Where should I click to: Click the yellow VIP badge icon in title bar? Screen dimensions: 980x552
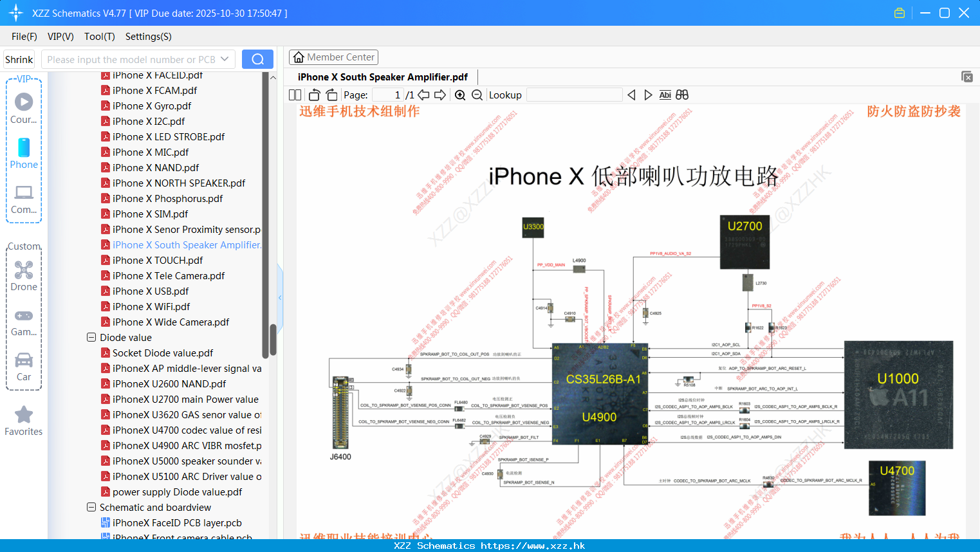(900, 13)
